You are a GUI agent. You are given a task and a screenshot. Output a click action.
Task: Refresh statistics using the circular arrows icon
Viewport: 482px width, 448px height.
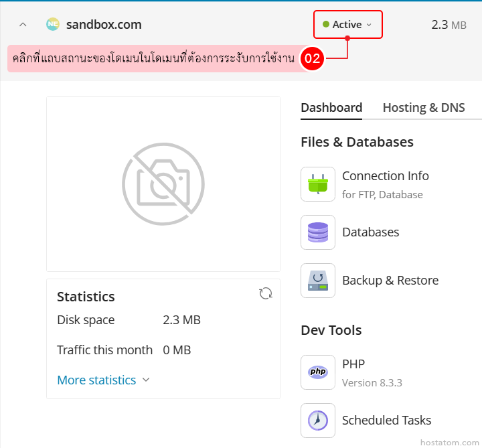[266, 293]
